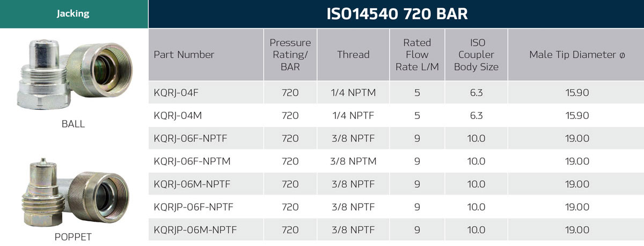Select part number KQRJ-04F
Screen dimensions: 644x246
coord(176,93)
